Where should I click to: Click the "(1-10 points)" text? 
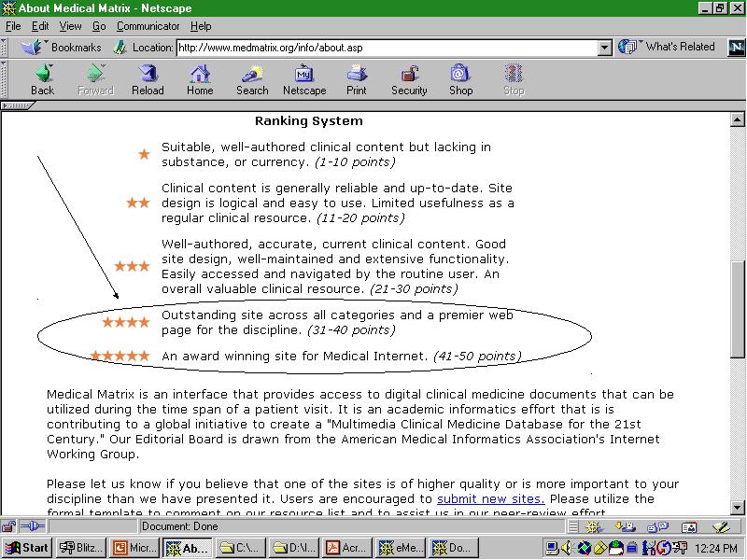coord(355,161)
